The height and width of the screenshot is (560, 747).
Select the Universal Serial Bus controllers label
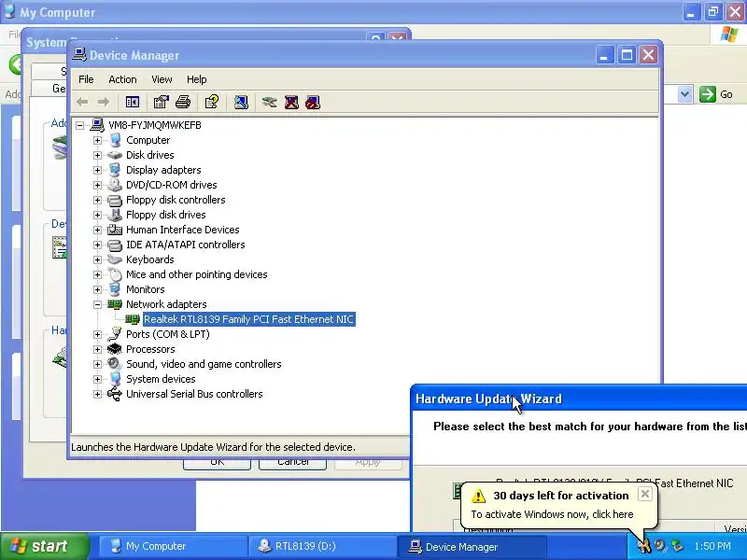[x=194, y=394]
